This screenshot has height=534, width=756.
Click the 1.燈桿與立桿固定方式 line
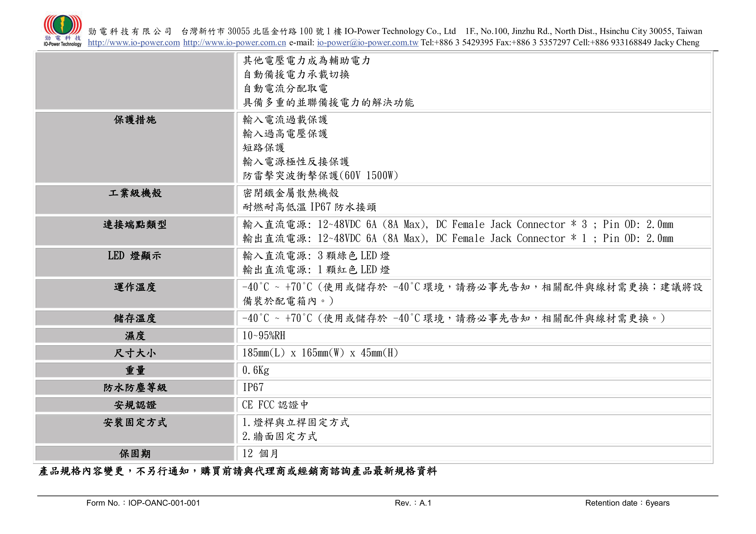pos(296,422)
